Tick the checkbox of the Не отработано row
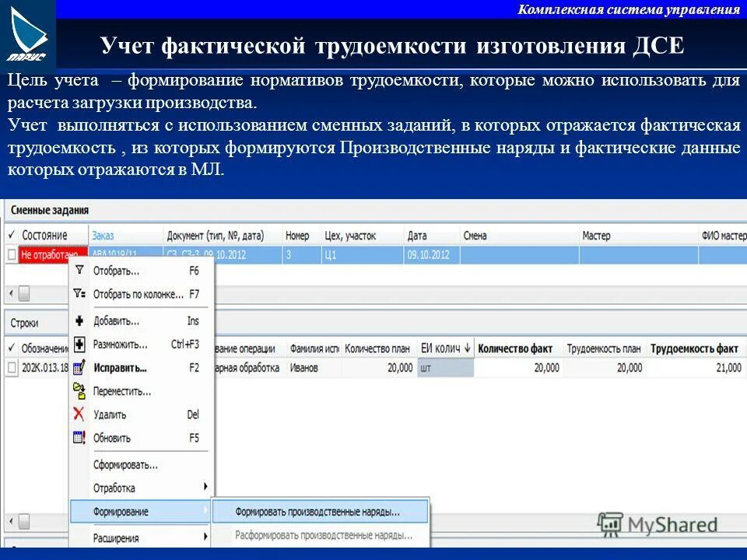 12,255
